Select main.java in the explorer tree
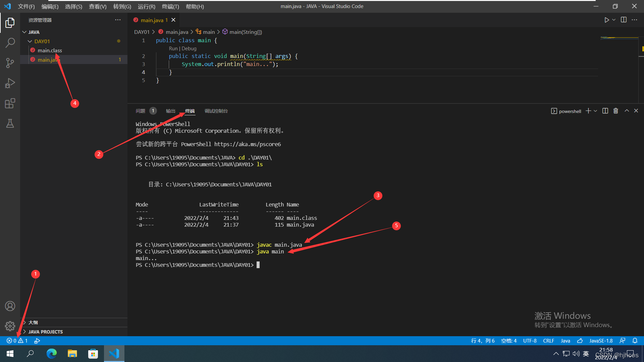 [x=74, y=60]
